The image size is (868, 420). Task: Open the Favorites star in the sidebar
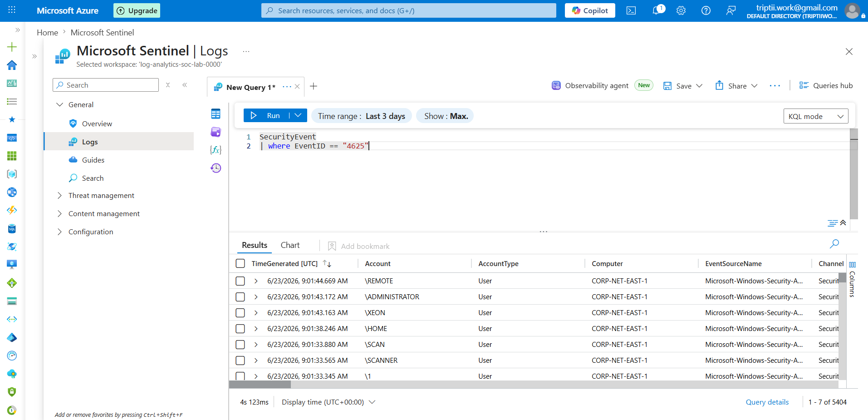12,119
